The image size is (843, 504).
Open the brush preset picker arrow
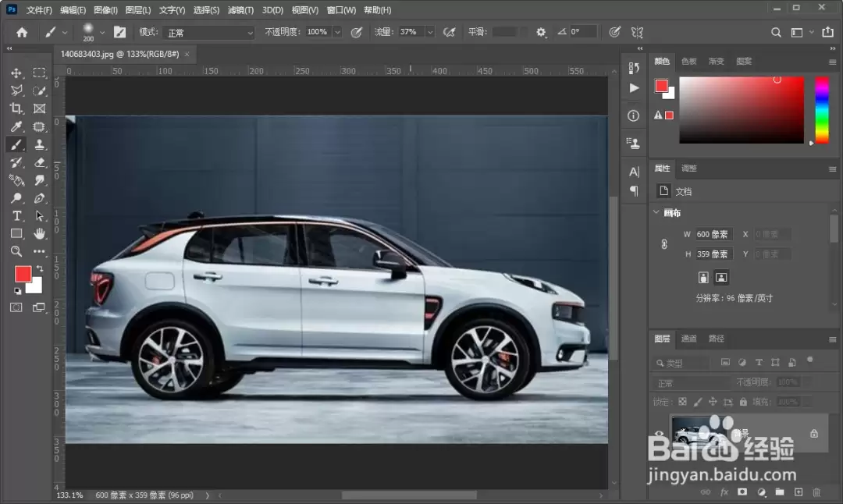pos(102,32)
